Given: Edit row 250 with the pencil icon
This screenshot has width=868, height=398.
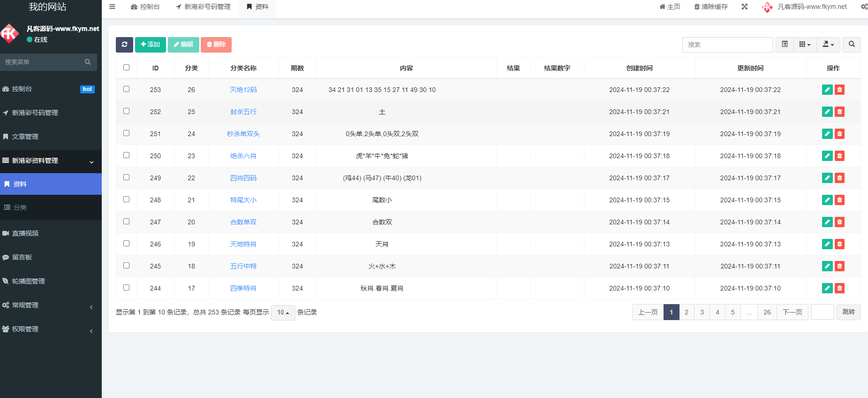Looking at the screenshot, I should point(827,156).
